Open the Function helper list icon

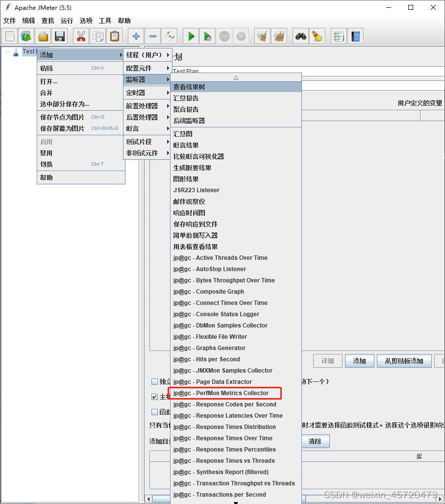point(339,36)
